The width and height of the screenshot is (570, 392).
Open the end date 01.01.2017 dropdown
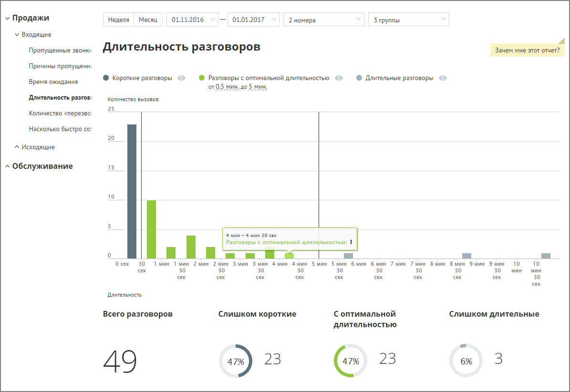click(253, 20)
